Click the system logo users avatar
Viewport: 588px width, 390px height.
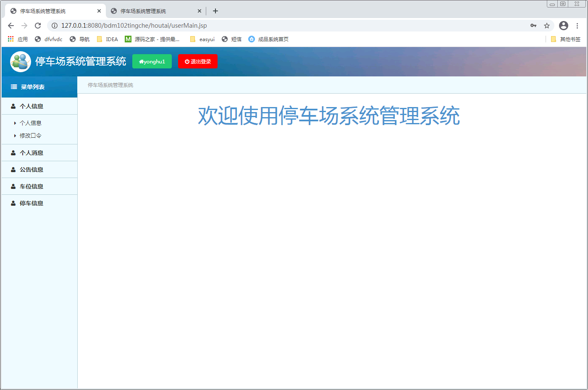pyautogui.click(x=21, y=62)
